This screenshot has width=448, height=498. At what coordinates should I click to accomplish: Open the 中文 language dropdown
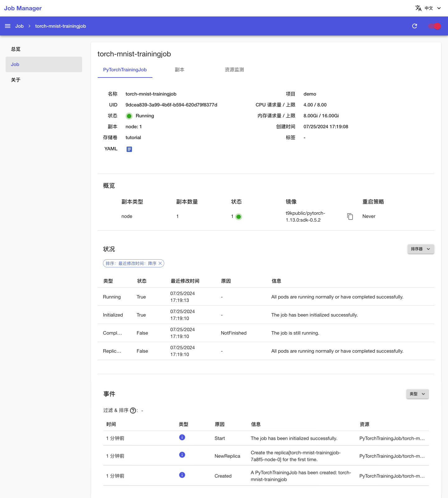pyautogui.click(x=432, y=8)
